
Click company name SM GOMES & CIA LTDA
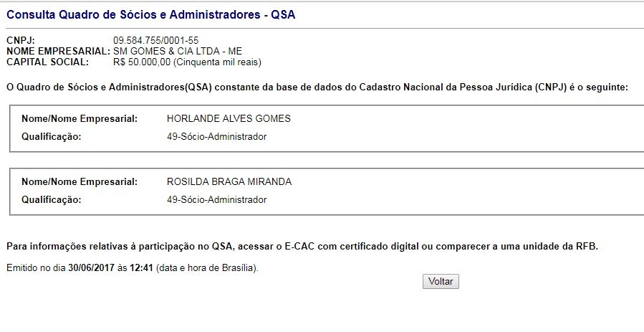188,52
